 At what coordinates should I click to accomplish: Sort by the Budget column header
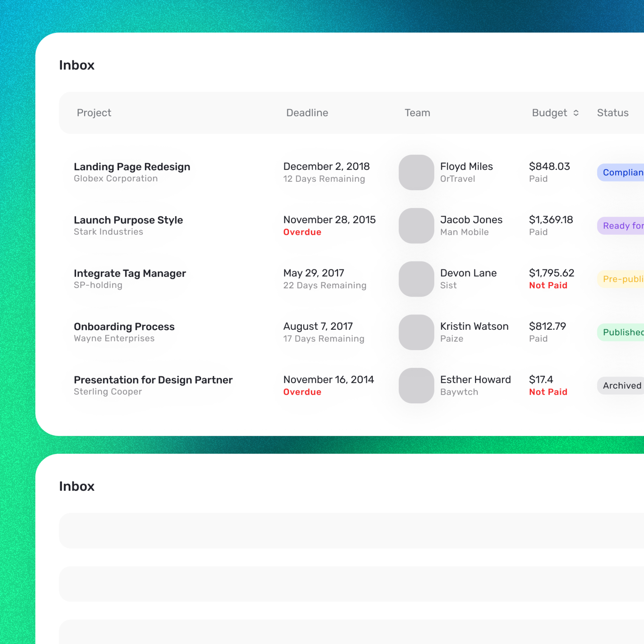[549, 113]
